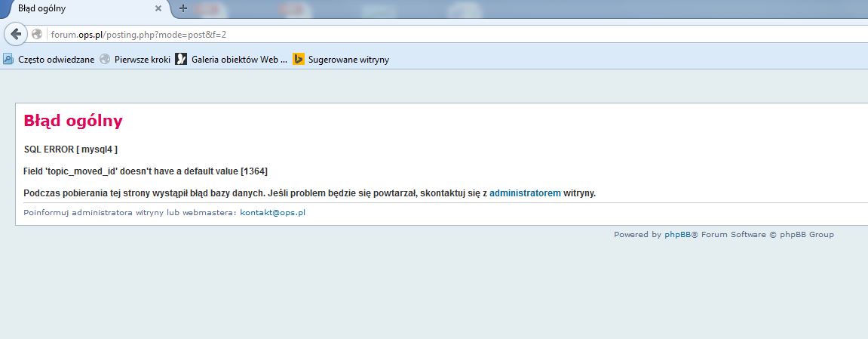Follow the administratorem link
868x339 pixels.
525,193
